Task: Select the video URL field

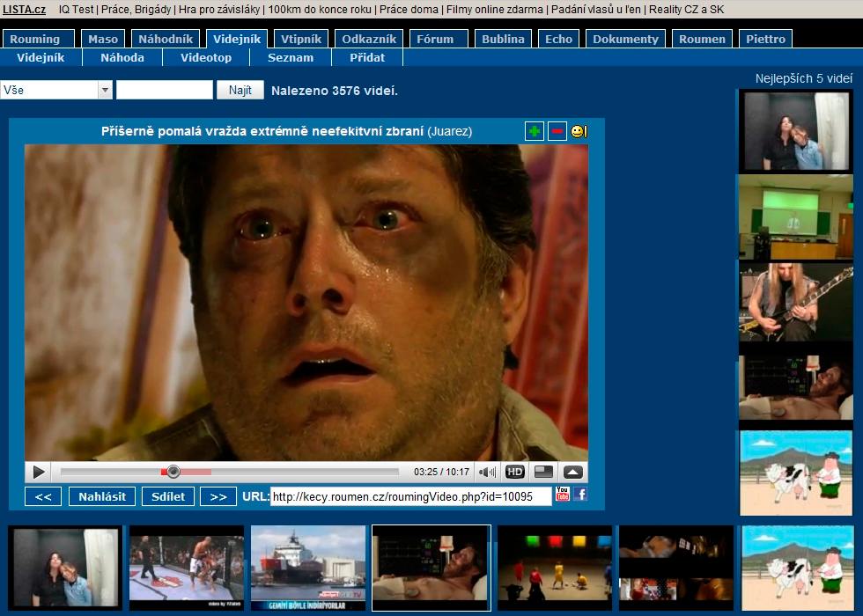Action: point(410,496)
